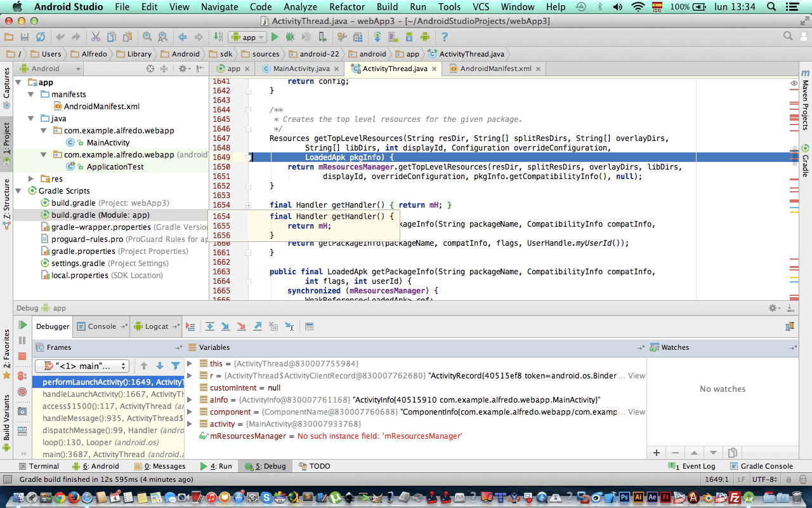
Task: Switch to the AndroidManifest.xml editor tab
Action: tap(495, 69)
